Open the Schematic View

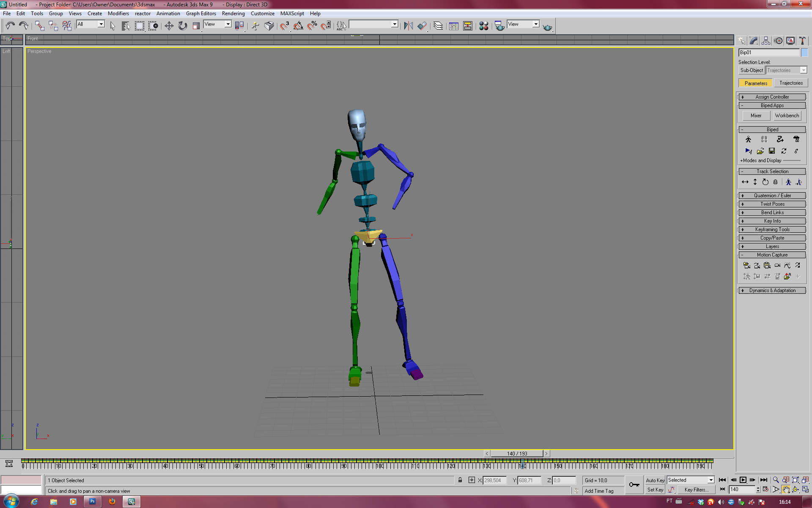(468, 26)
